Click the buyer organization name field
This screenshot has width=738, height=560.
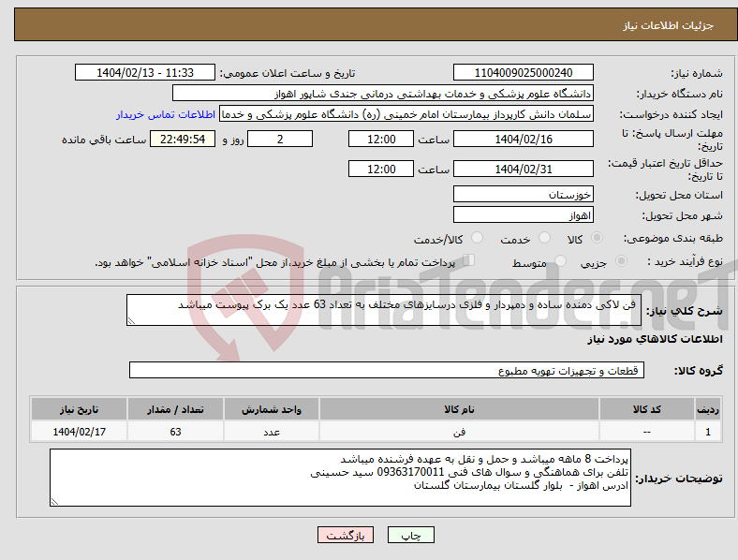tap(383, 93)
